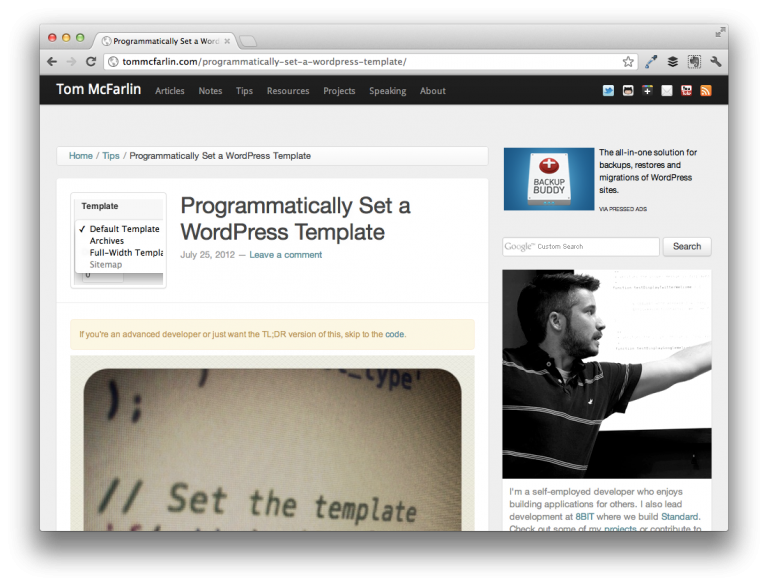768x586 pixels.
Task: Follow the 'code' link in the yellow notice
Action: click(x=394, y=334)
